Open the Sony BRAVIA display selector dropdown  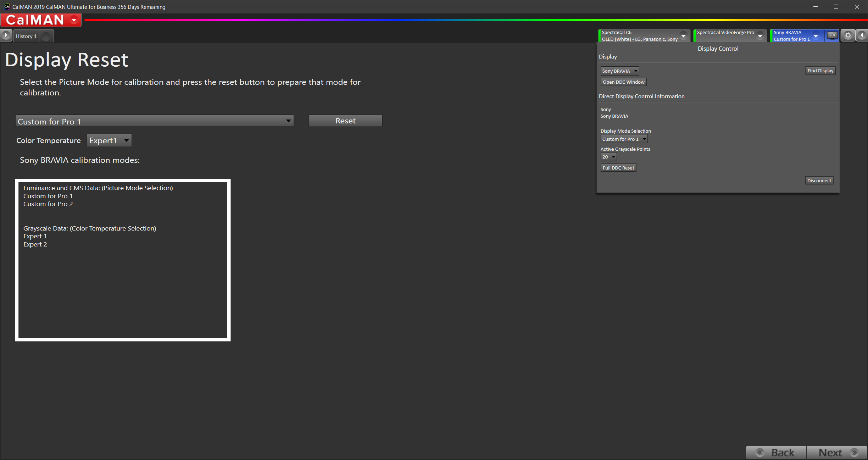tap(619, 71)
